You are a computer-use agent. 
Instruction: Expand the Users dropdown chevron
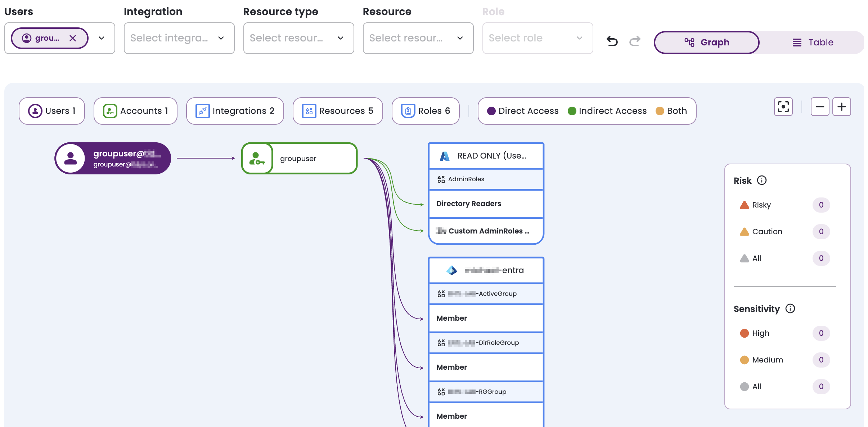102,38
